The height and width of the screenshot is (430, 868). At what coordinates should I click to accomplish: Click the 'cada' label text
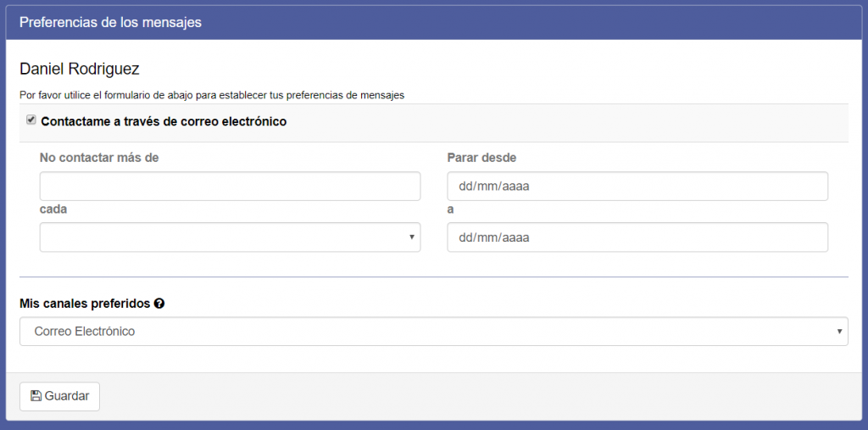click(x=53, y=209)
